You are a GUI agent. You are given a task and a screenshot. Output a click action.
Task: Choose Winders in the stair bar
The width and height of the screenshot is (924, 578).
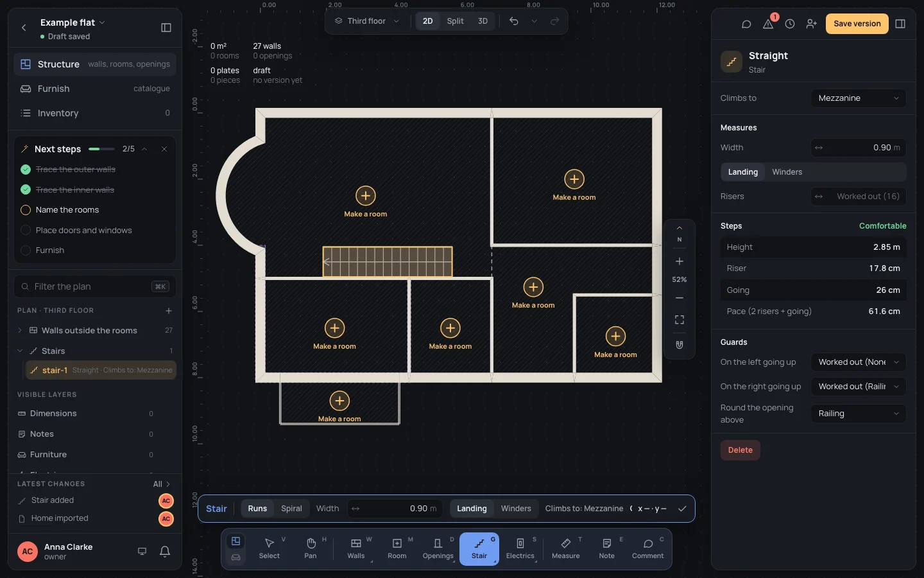516,509
